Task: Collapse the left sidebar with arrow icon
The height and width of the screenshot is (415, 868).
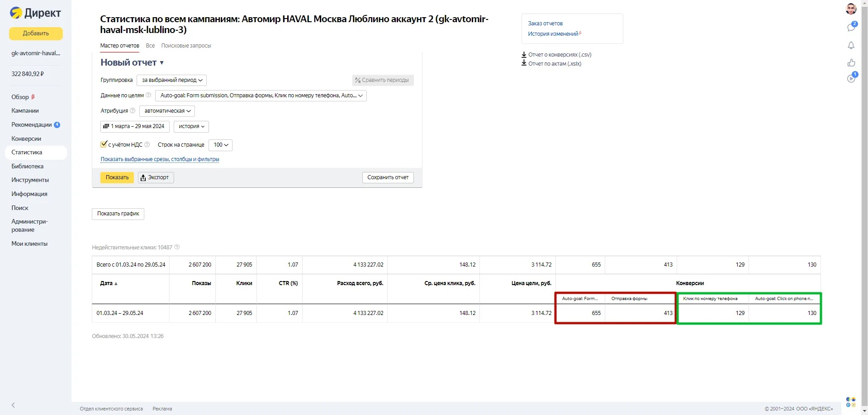Action: point(13,405)
